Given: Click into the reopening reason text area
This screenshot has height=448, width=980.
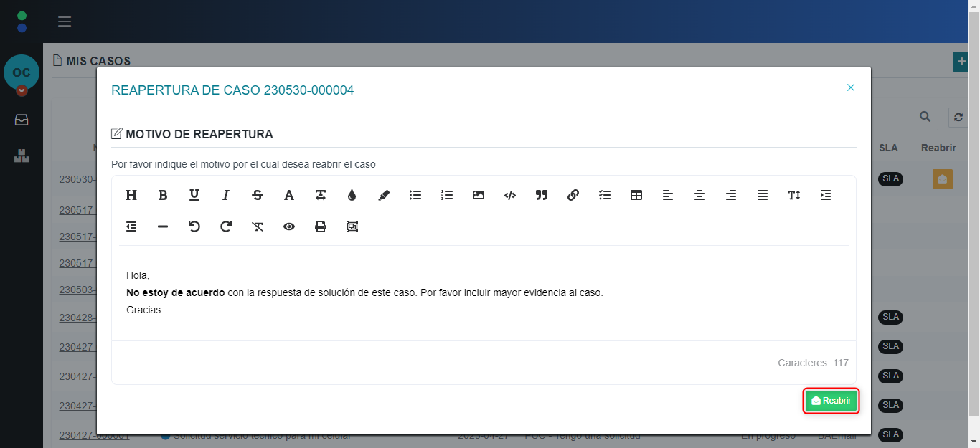Looking at the screenshot, I should (484, 292).
